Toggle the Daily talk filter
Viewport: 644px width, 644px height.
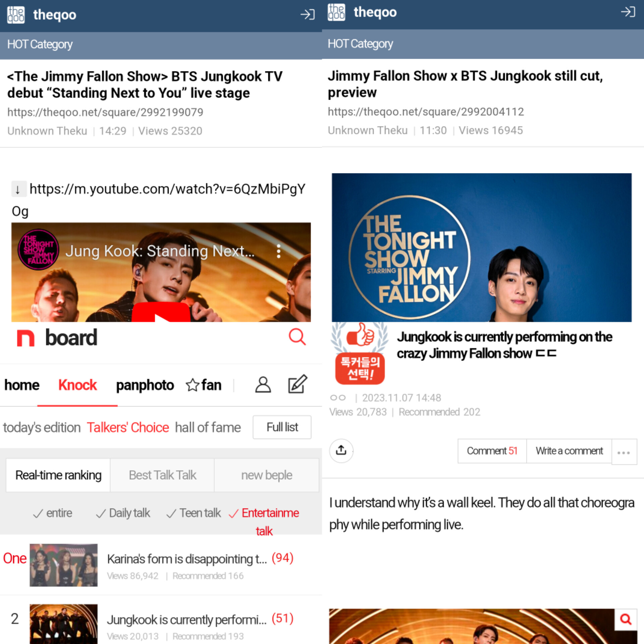(x=123, y=513)
